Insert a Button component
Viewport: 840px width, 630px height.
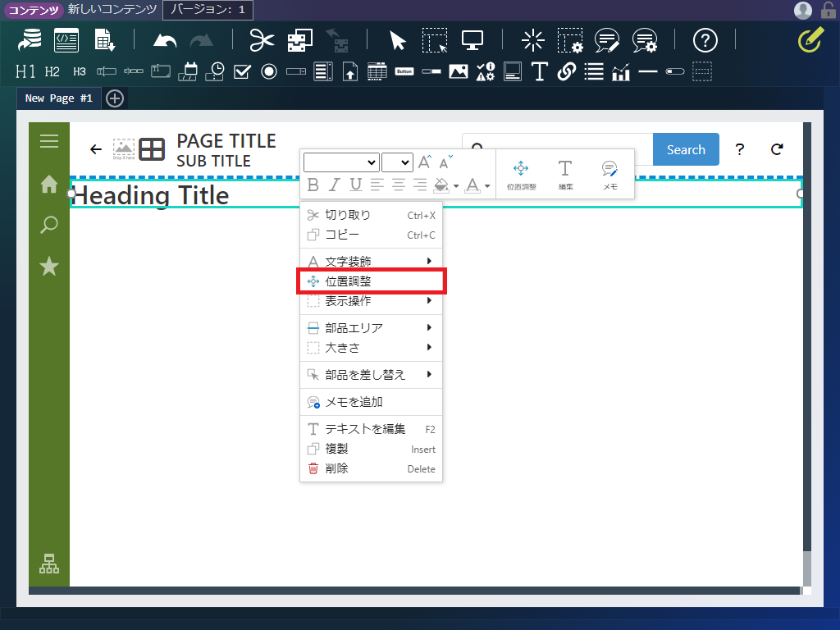[404, 71]
